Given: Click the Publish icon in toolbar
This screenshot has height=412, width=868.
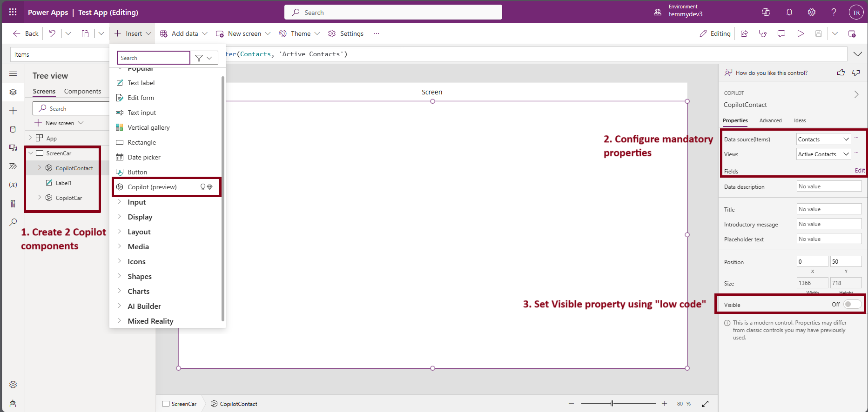Looking at the screenshot, I should pyautogui.click(x=852, y=33).
